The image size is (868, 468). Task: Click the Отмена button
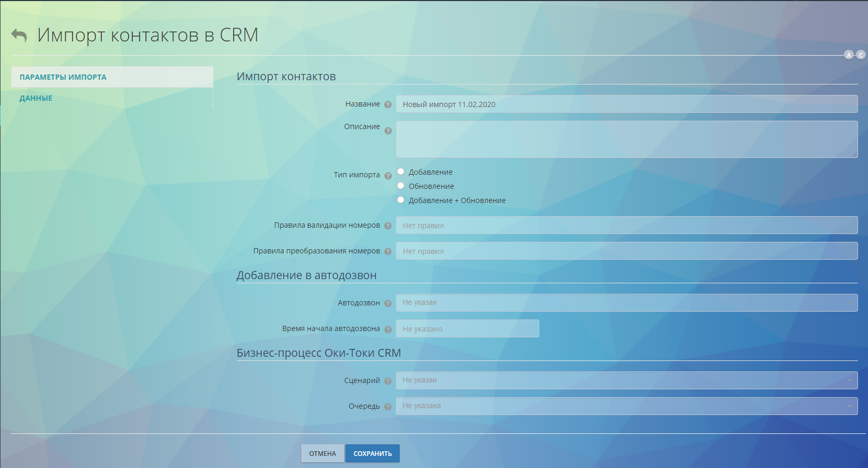(x=322, y=453)
